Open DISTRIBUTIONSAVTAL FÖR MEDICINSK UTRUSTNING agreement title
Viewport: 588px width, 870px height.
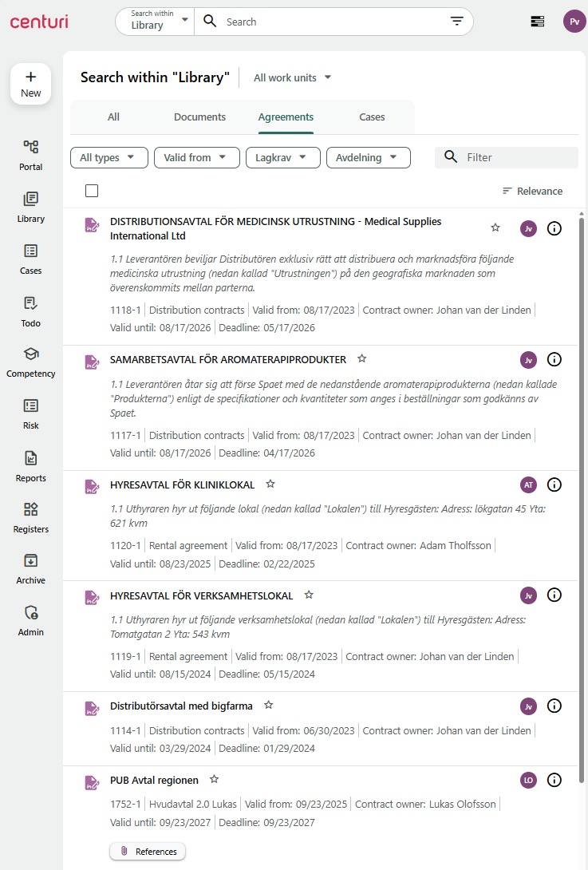(276, 228)
